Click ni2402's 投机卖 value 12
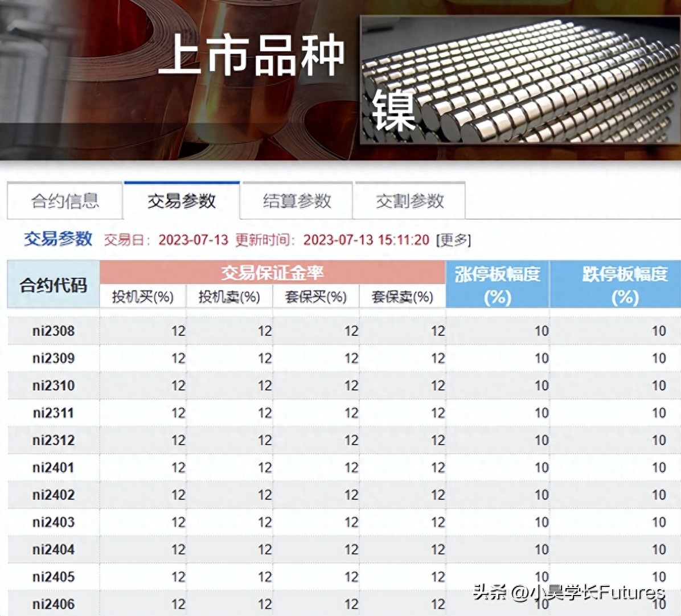The height and width of the screenshot is (616, 681). pos(265,495)
